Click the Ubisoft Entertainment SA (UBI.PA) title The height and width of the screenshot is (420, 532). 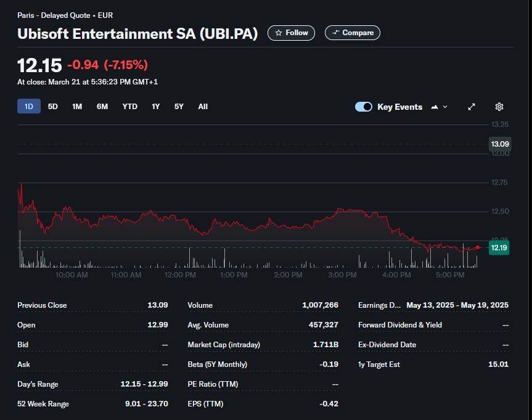coord(137,34)
